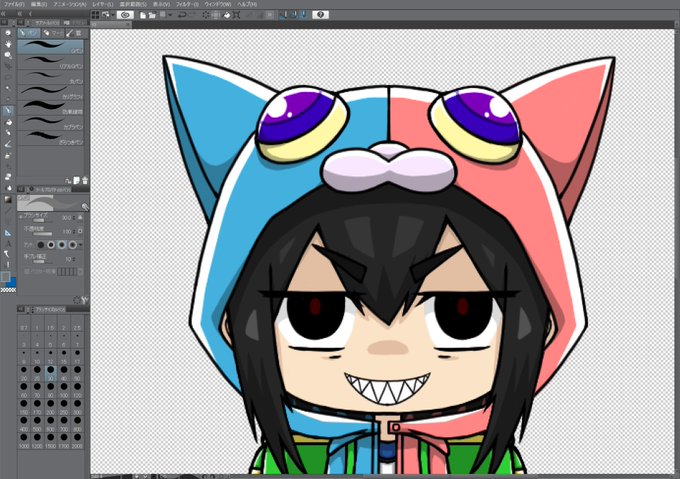The height and width of the screenshot is (479, 680).
Task: Select the transparent color swatch
Action: (8, 290)
